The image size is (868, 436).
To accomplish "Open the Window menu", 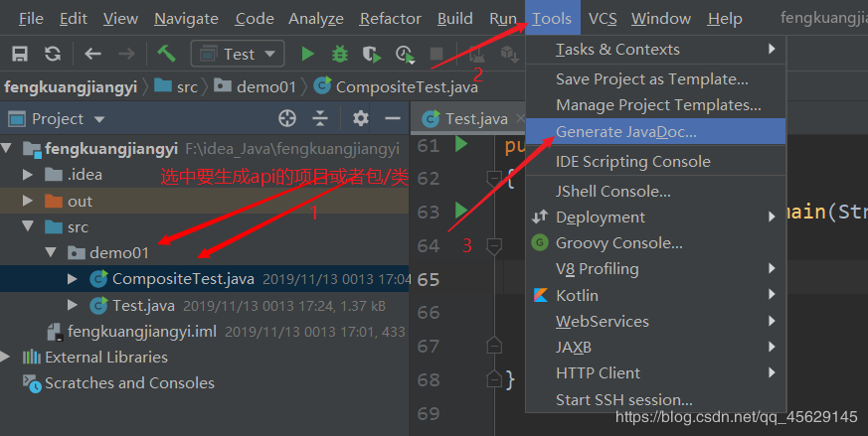I will 661,19.
